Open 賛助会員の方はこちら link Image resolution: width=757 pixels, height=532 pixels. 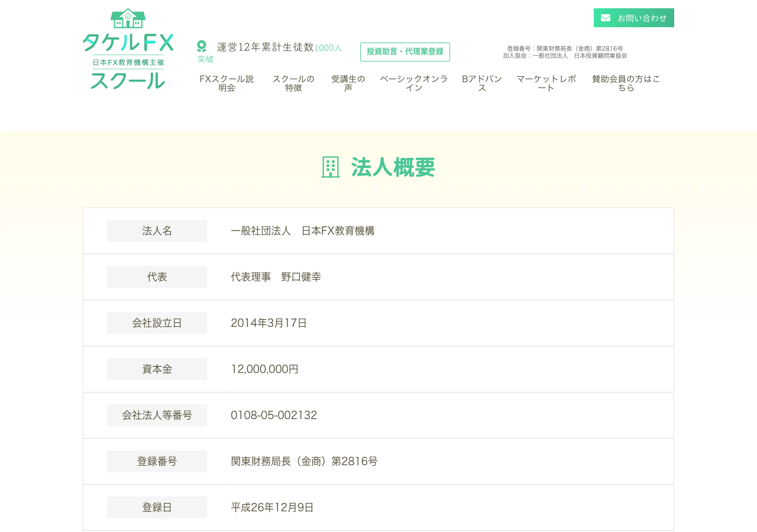coord(626,83)
